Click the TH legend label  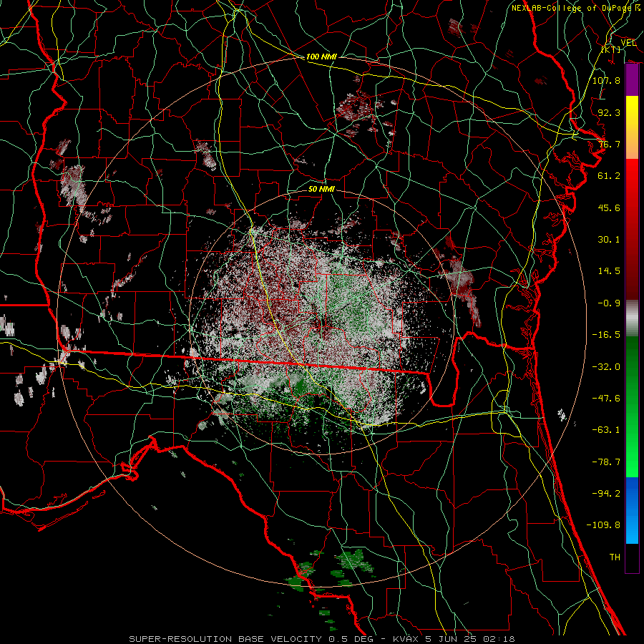click(615, 557)
